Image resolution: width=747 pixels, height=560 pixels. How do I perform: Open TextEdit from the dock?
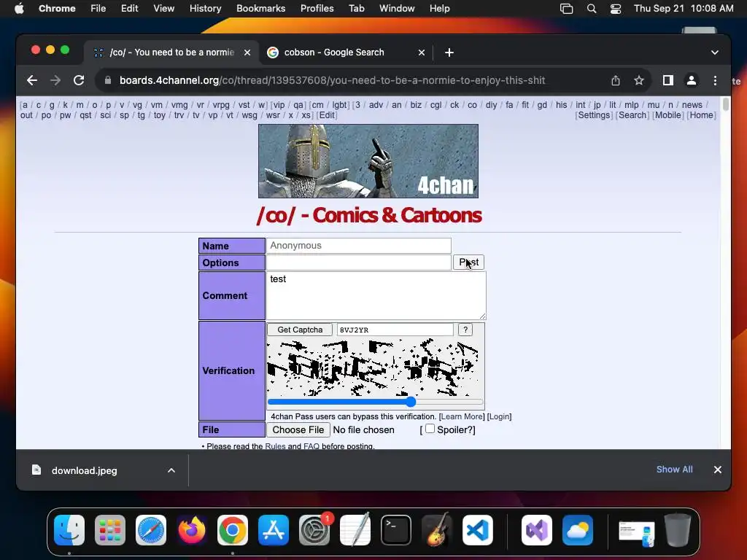coord(355,530)
